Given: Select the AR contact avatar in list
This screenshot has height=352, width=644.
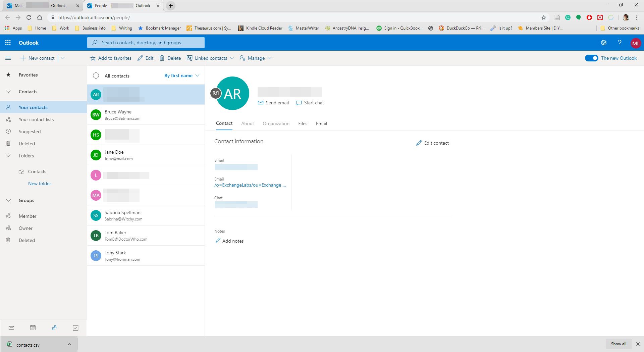Looking at the screenshot, I should [96, 95].
